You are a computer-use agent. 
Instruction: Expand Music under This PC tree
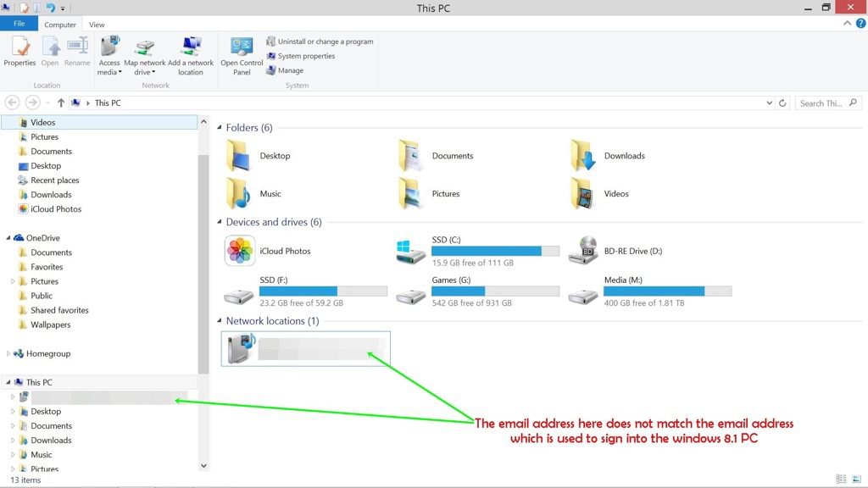click(13, 454)
